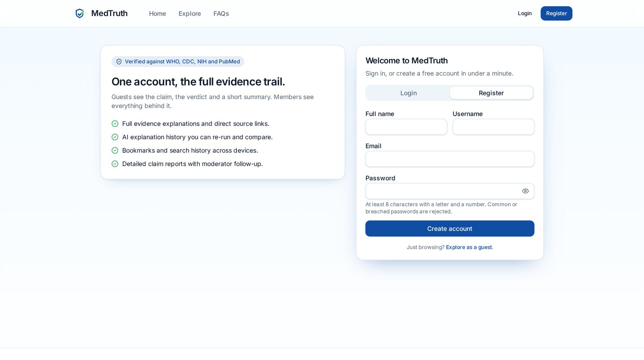Open the Explore nav item
This screenshot has height=360, width=644.
[x=190, y=13]
